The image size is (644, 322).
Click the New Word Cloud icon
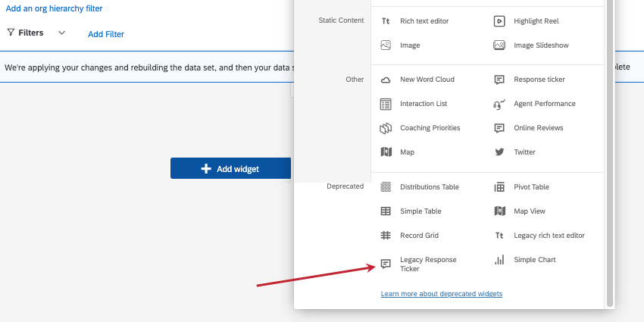click(386, 80)
